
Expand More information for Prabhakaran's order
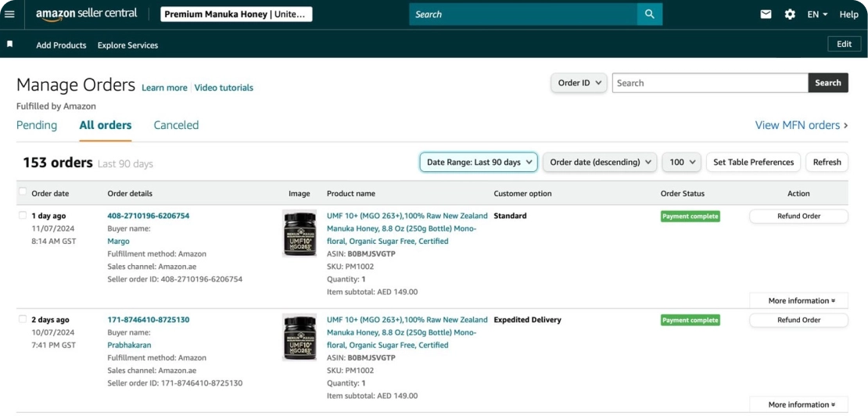click(799, 404)
